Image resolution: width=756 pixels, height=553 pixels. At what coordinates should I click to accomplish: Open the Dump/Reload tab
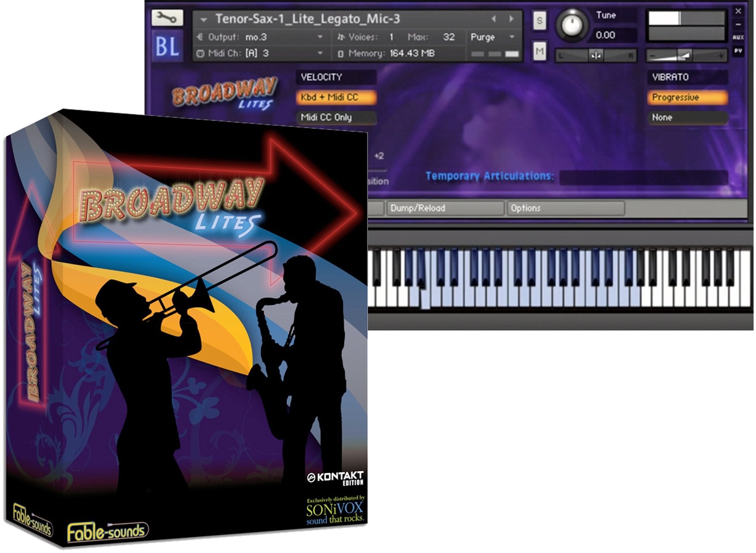444,208
